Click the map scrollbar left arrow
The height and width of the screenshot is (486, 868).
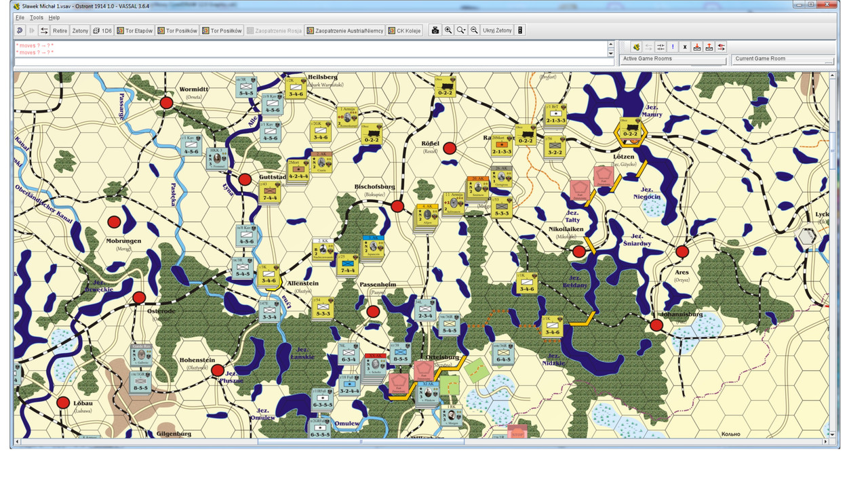[18, 442]
